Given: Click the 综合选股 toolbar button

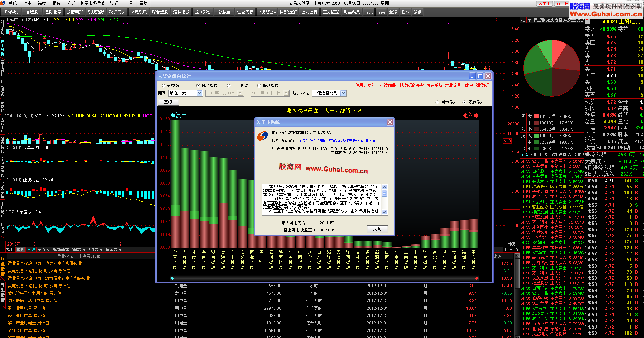Looking at the screenshot, I should click(x=160, y=12).
